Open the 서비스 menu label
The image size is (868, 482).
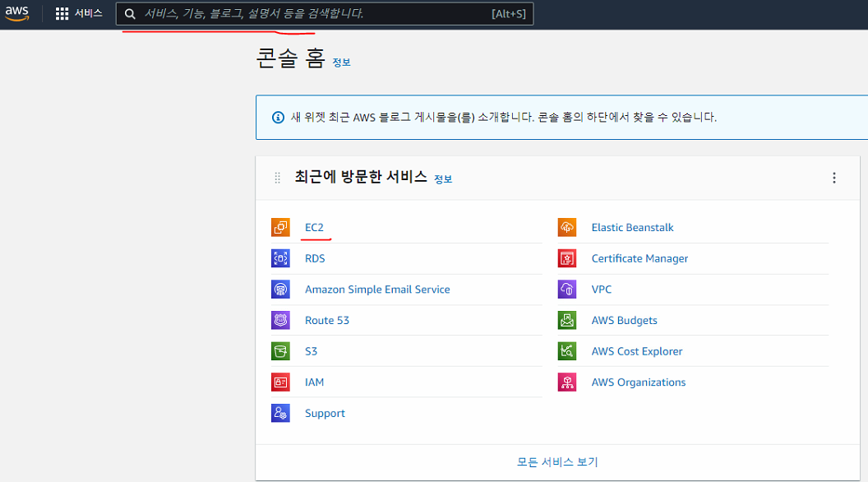coord(89,13)
